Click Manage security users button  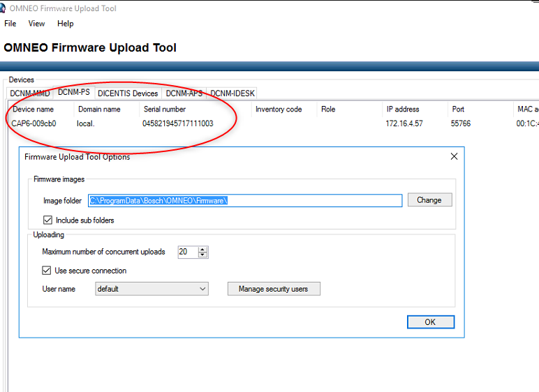click(273, 289)
